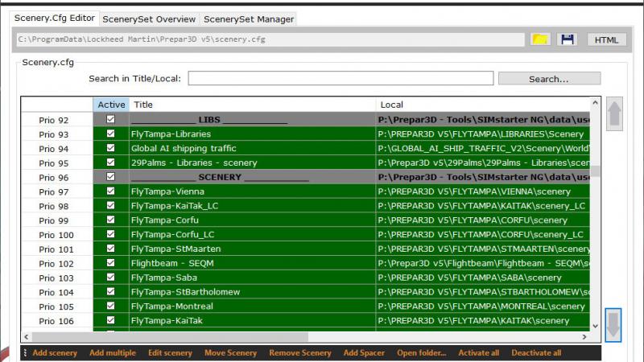The height and width of the screenshot is (362, 644).
Task: Click Add scenery in bottom toolbar
Action: click(55, 353)
